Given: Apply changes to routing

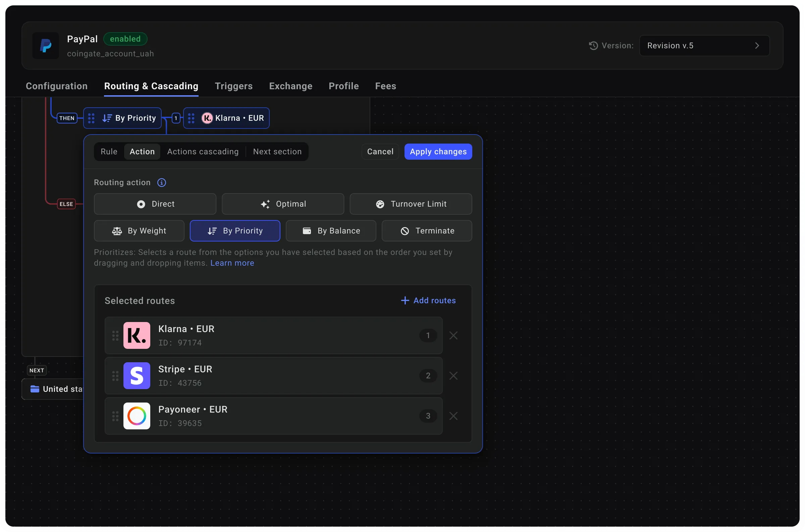Looking at the screenshot, I should coord(438,152).
